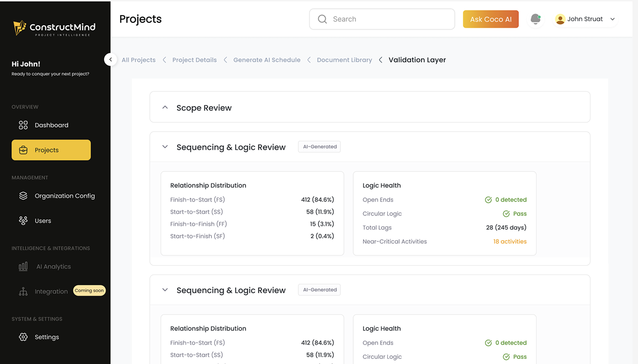Image resolution: width=638 pixels, height=364 pixels.
Task: Click the check icon beside 0 detected in first Logic Health
Action: point(488,200)
